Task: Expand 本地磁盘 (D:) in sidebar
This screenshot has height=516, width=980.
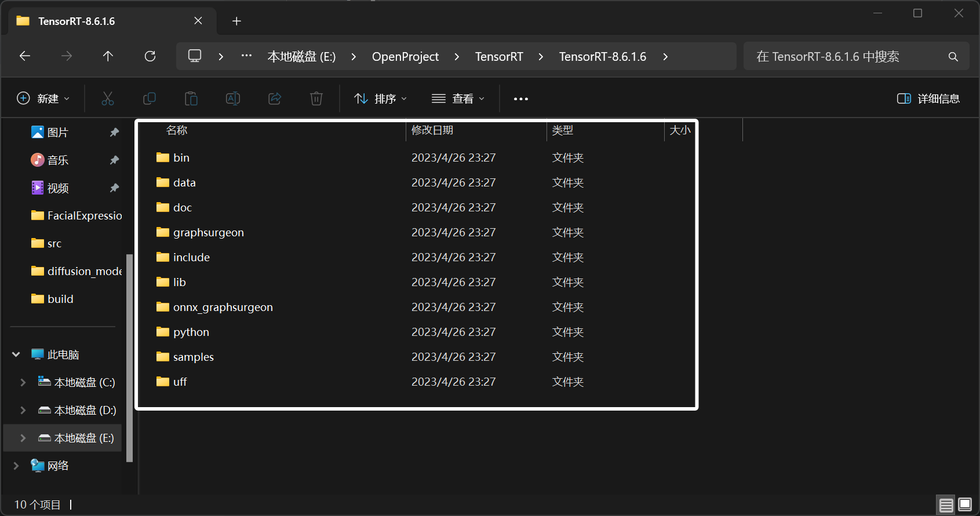Action: [x=23, y=410]
